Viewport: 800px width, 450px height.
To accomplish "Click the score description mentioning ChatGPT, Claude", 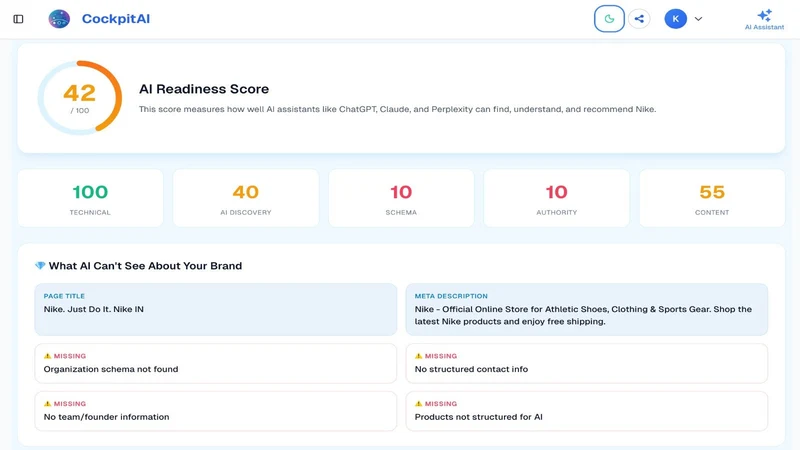I will point(397,109).
